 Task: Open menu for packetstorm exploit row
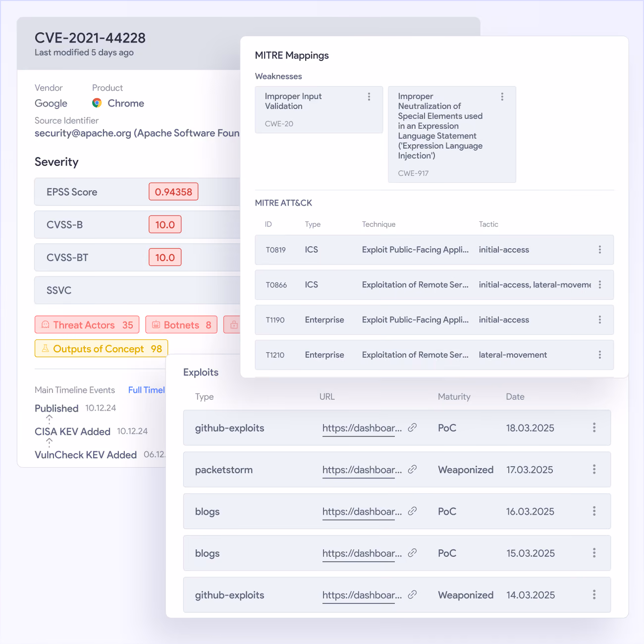594,469
